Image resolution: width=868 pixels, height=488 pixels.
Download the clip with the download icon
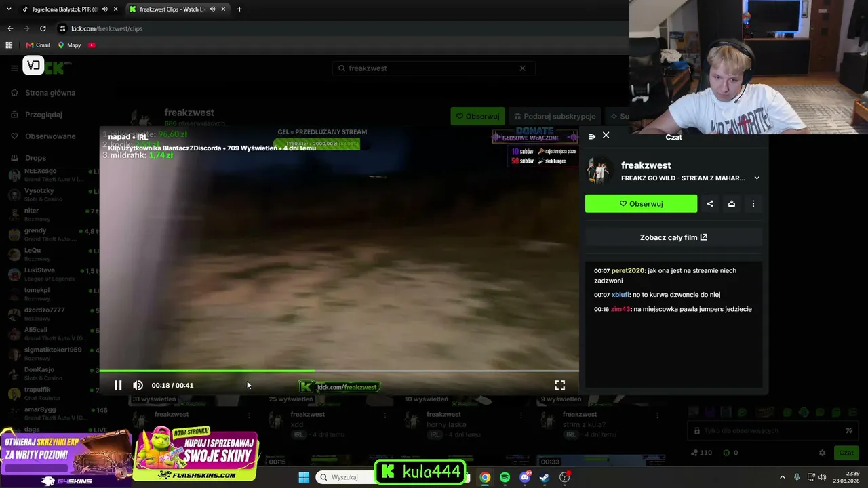click(732, 203)
